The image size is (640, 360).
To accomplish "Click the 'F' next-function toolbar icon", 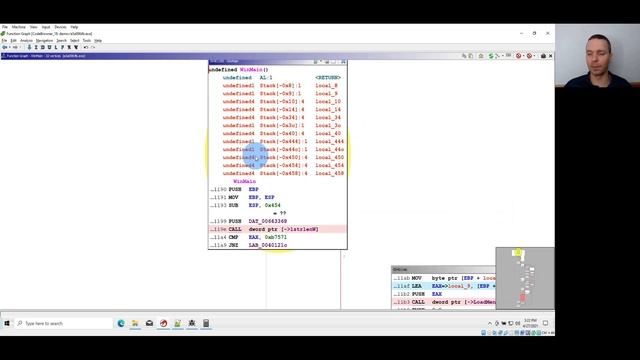I will coord(62,47).
